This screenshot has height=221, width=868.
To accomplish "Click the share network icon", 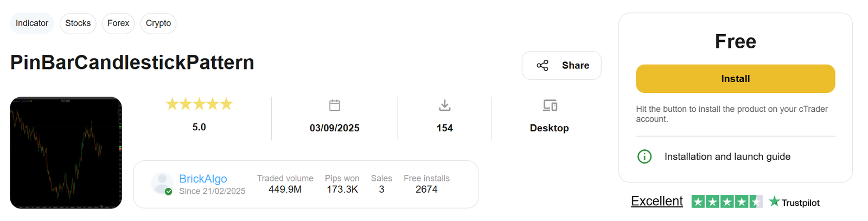I will coord(542,66).
